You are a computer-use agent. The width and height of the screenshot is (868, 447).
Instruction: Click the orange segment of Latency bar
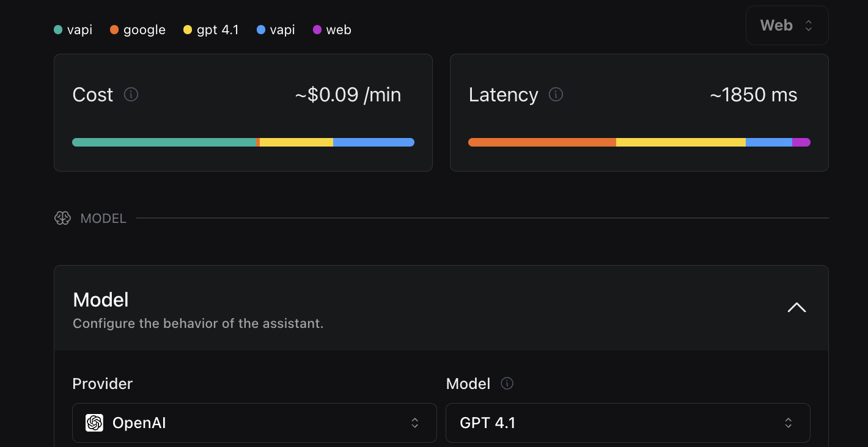542,142
